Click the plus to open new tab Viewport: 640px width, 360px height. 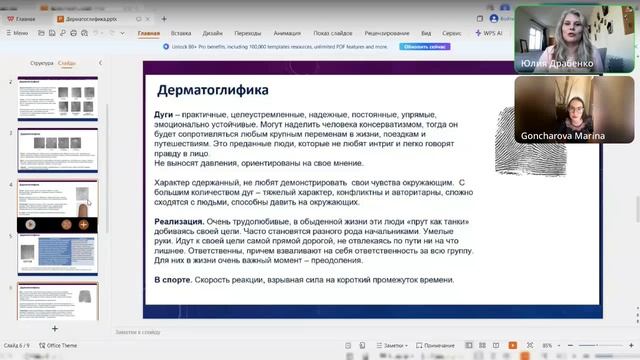click(x=164, y=19)
